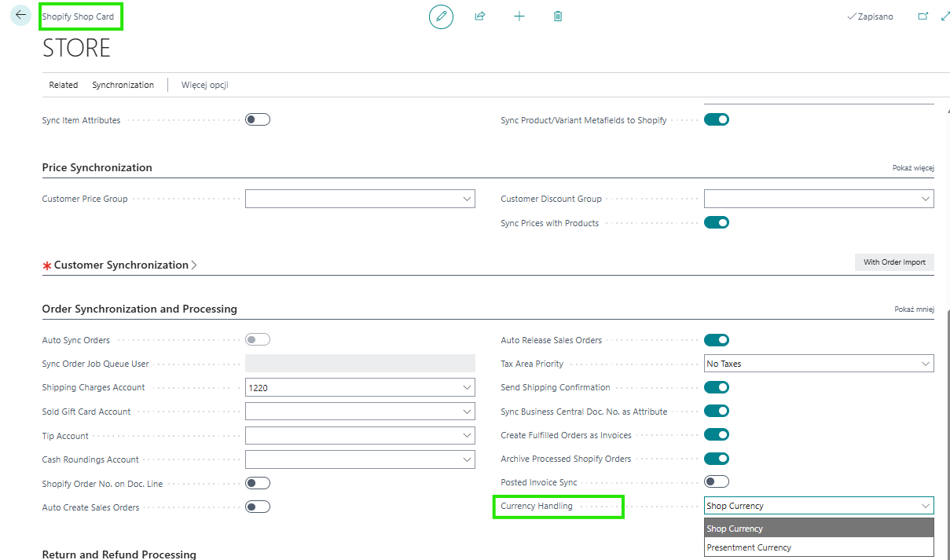
Task: Disable Sync Prices with Products
Action: coord(717,222)
